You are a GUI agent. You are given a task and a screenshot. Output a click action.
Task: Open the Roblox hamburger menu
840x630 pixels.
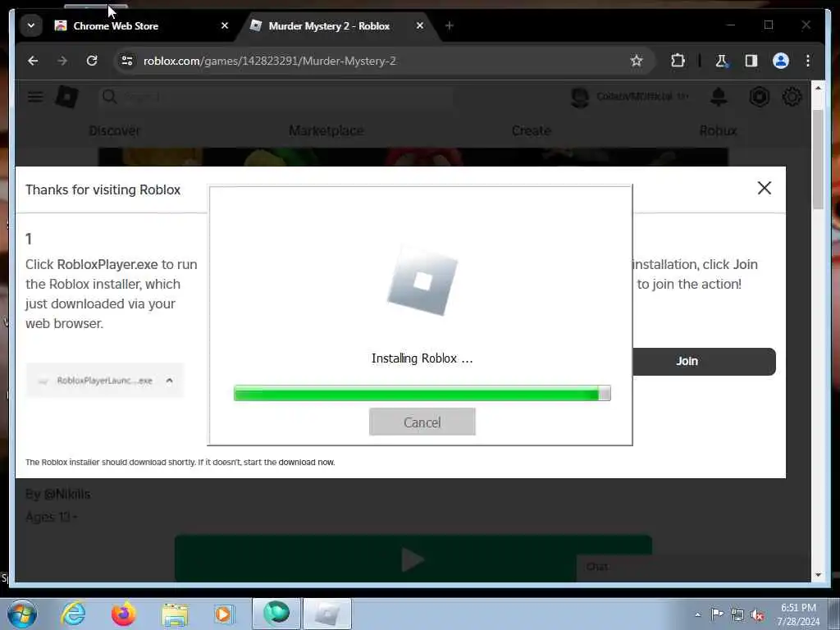click(x=35, y=97)
